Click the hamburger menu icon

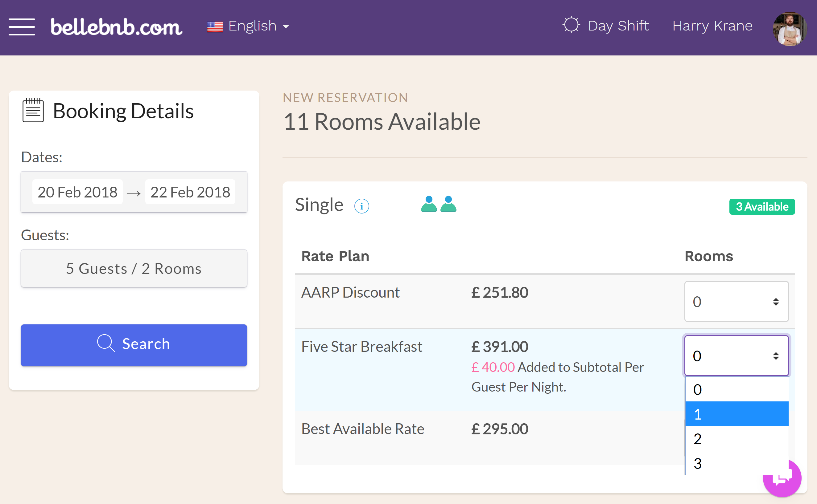[x=22, y=26]
